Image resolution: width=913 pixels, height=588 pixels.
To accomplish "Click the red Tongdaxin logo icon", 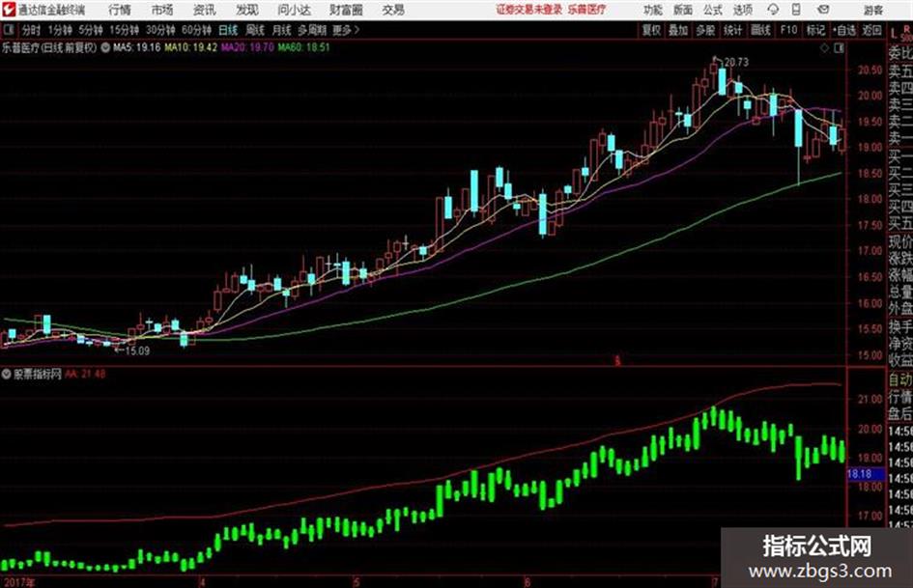I will [8, 10].
